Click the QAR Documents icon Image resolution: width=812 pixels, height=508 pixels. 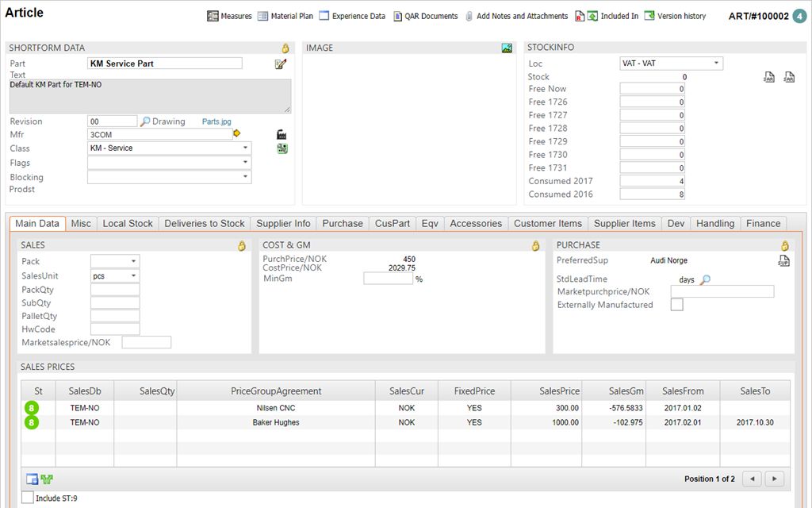(398, 16)
